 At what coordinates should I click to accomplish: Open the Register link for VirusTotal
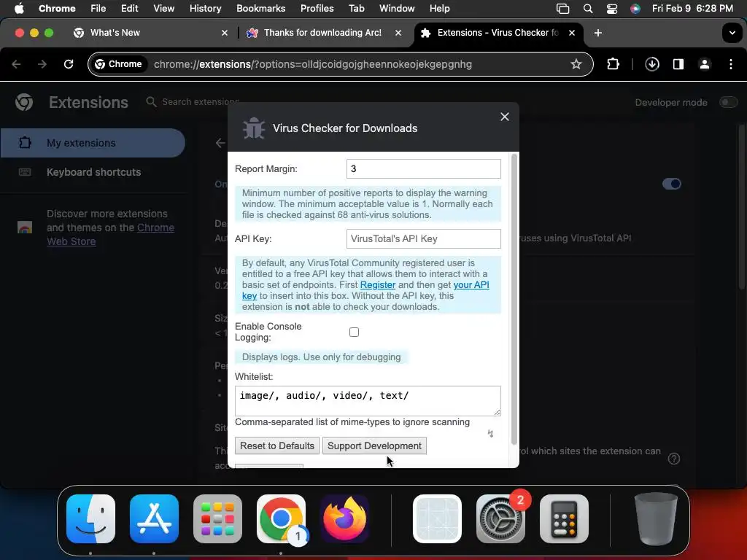click(378, 285)
